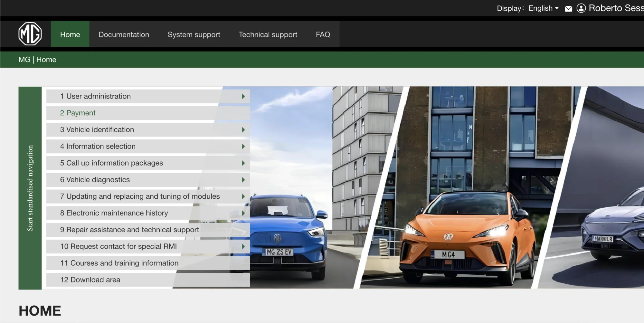The width and height of the screenshot is (644, 323).
Task: Switch to the Documentation menu
Action: (124, 34)
